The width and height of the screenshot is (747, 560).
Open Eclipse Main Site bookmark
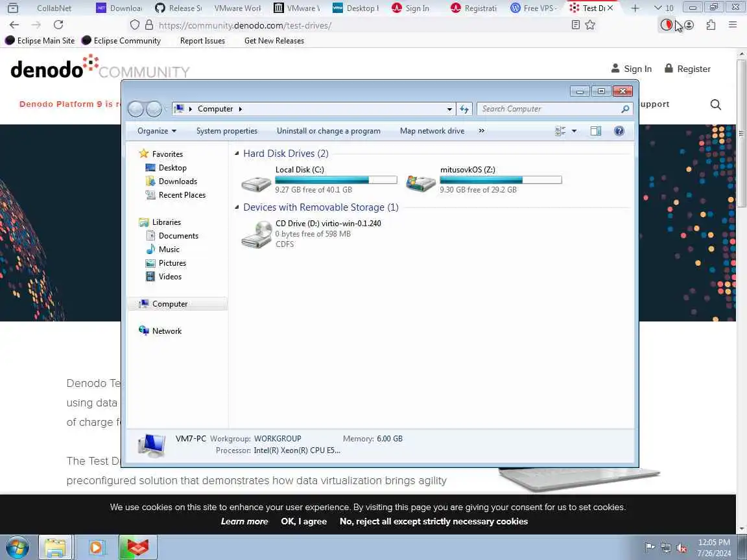pos(40,40)
